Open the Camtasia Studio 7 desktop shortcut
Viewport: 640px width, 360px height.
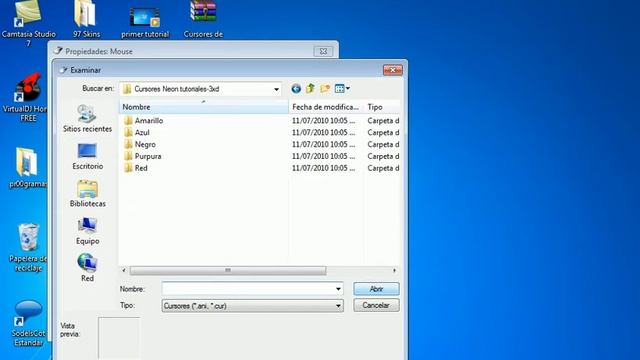pos(28,22)
